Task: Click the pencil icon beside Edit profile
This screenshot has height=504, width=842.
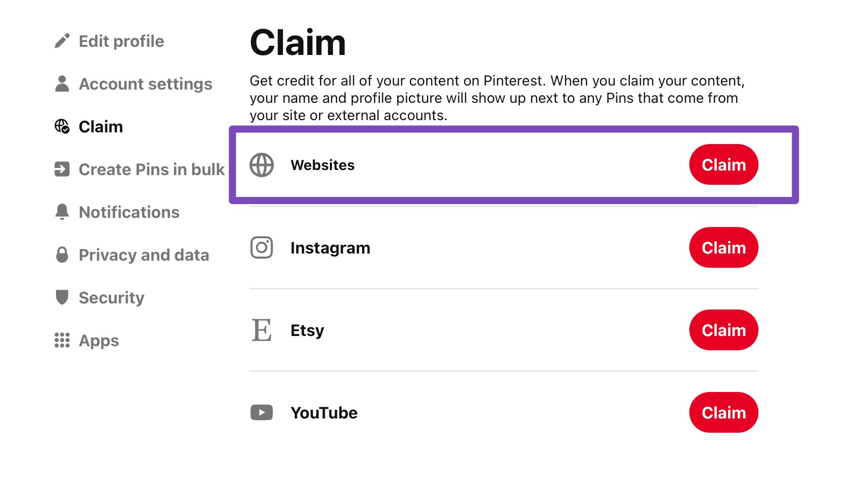Action: (x=62, y=41)
